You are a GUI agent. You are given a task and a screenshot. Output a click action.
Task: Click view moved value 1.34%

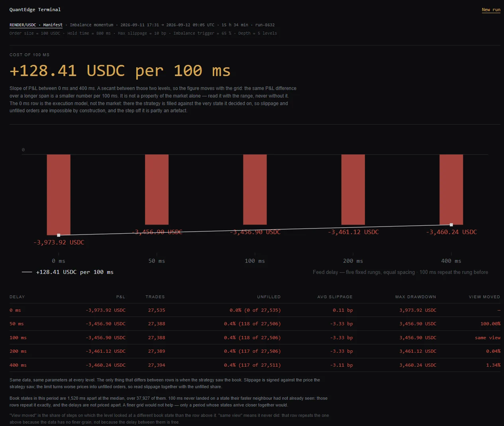click(493, 365)
